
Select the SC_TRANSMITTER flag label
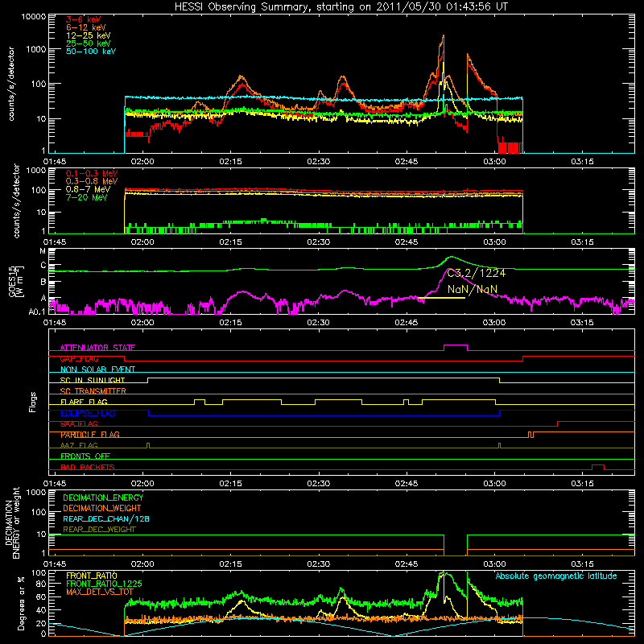[x=93, y=391]
